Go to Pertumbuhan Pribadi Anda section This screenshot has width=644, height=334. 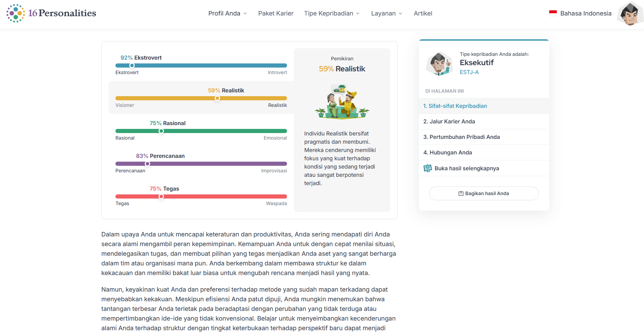coord(461,137)
